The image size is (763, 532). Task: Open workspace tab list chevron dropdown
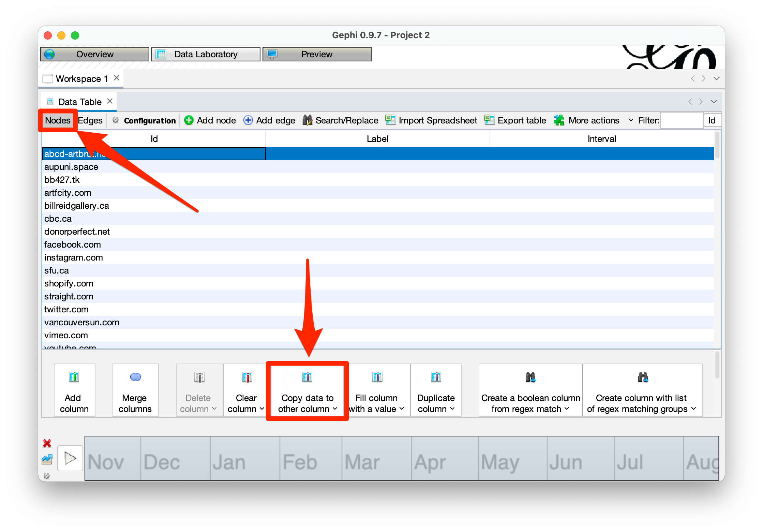click(x=717, y=78)
